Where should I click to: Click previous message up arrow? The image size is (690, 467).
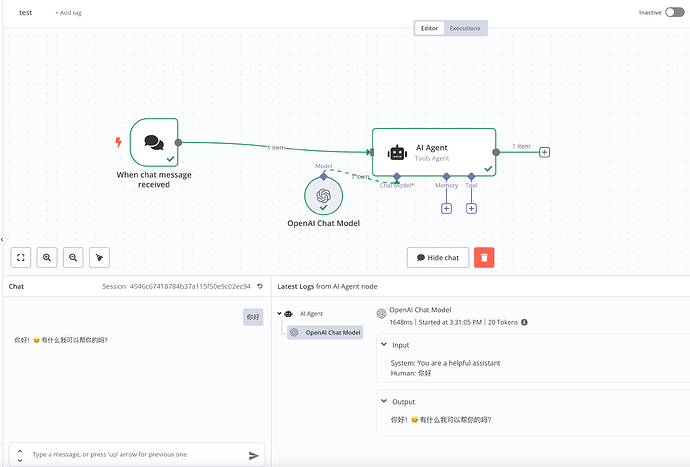pyautogui.click(x=20, y=451)
